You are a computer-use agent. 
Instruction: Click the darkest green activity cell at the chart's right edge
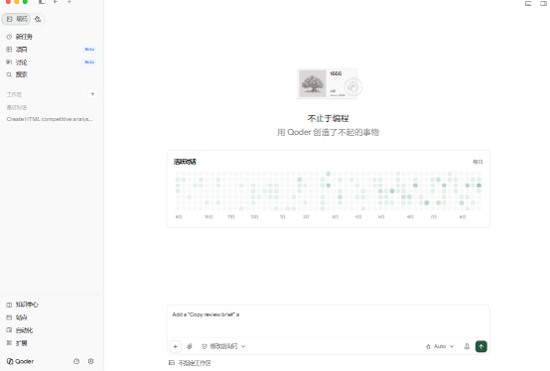[x=479, y=186]
